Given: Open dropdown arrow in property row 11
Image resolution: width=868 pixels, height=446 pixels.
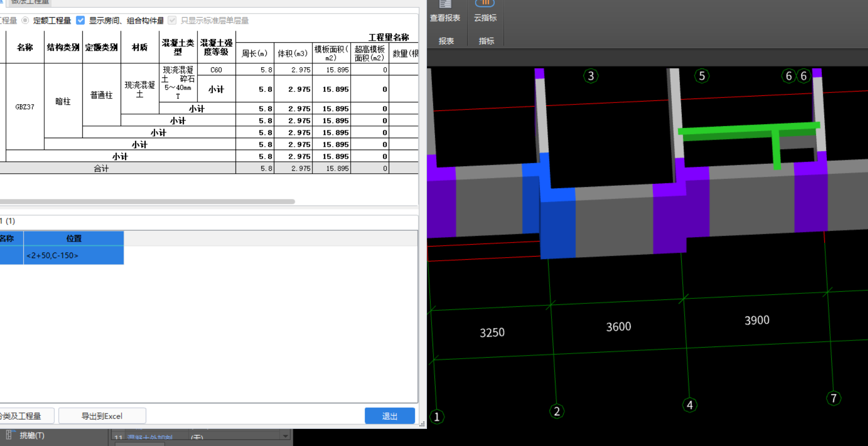Looking at the screenshot, I should pos(285,436).
